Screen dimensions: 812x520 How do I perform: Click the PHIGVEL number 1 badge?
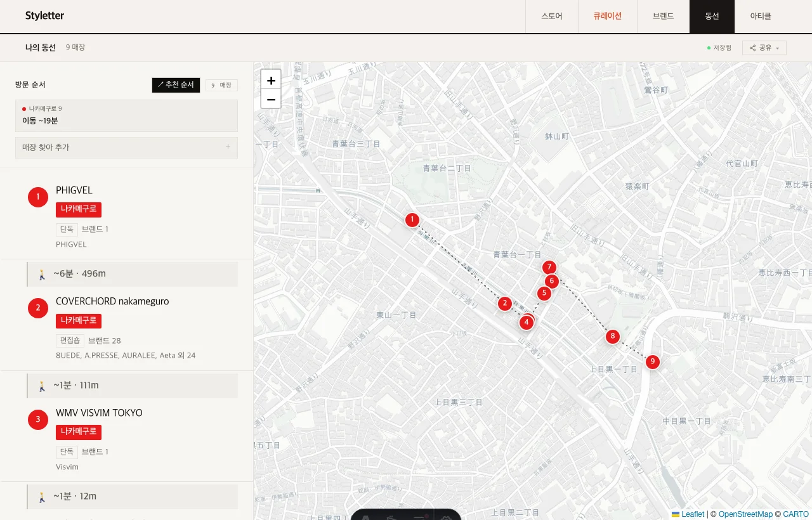click(38, 197)
